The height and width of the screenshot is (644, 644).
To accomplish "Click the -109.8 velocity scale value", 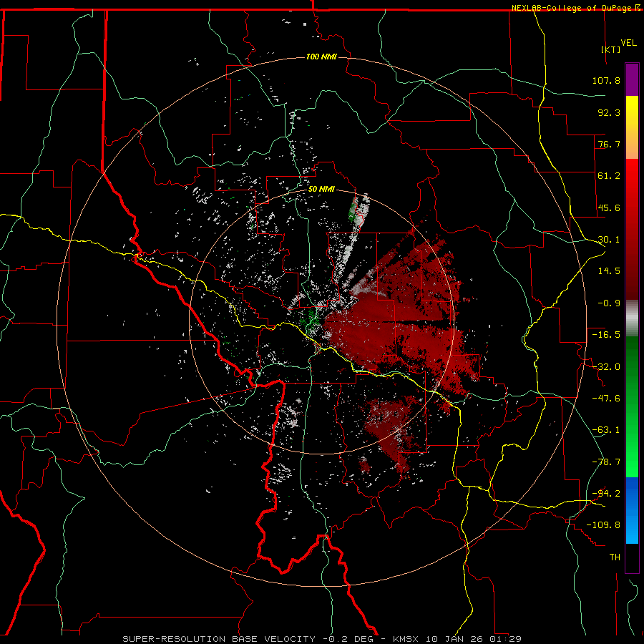I will pos(603,525).
